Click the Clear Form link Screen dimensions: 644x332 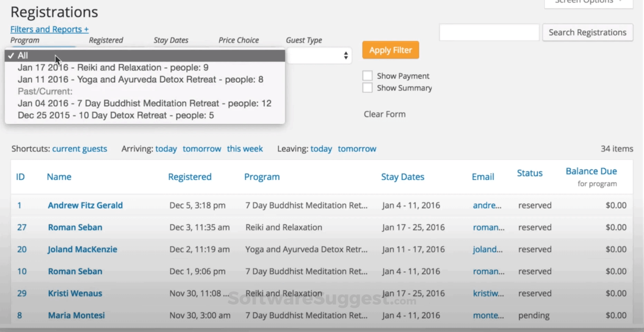[384, 114]
